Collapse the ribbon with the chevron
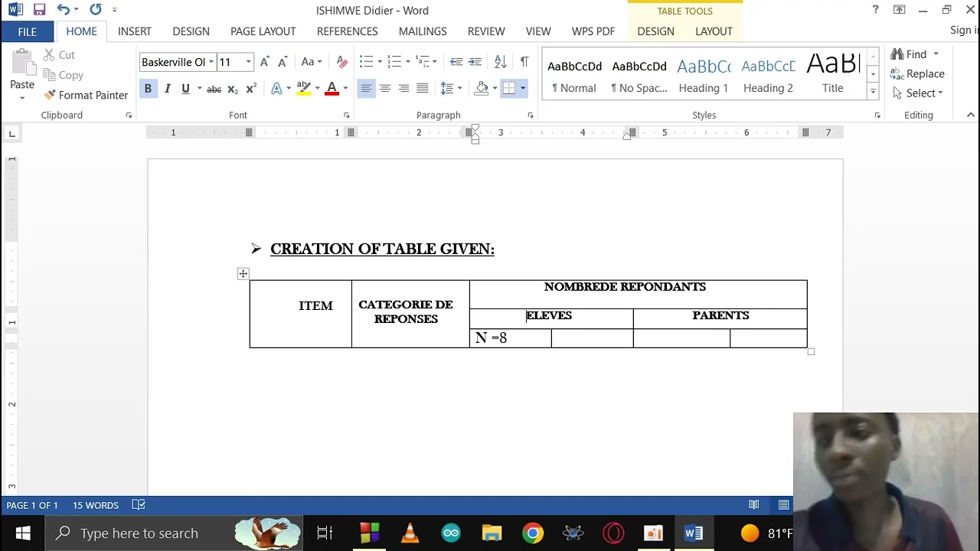The width and height of the screenshot is (980, 551). click(x=971, y=116)
